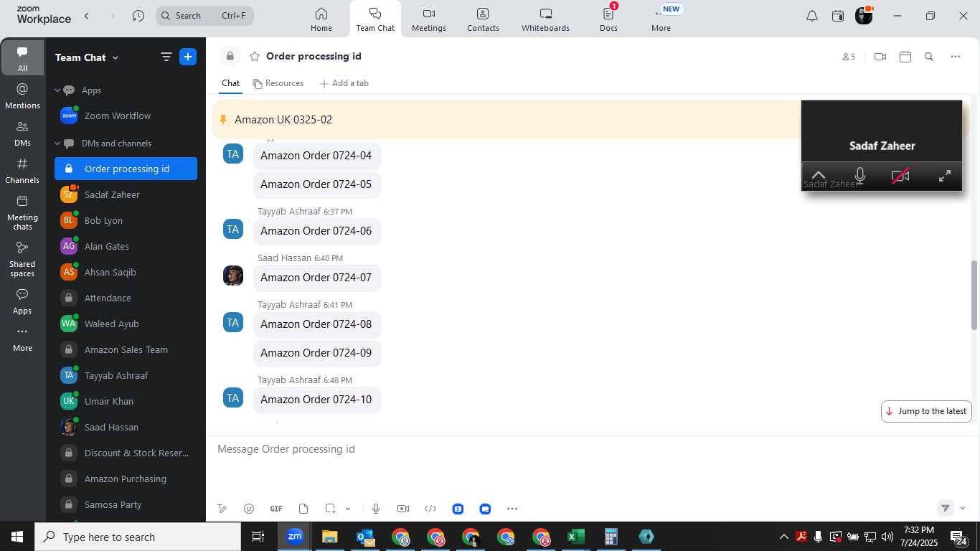
Task: Attach a file to the message
Action: coord(303,509)
